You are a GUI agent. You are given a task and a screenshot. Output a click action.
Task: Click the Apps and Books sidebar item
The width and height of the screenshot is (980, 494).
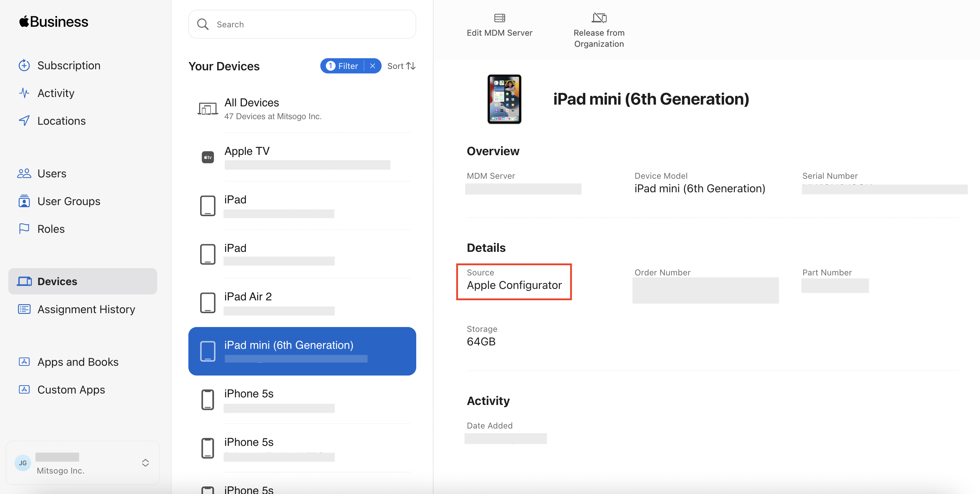78,362
